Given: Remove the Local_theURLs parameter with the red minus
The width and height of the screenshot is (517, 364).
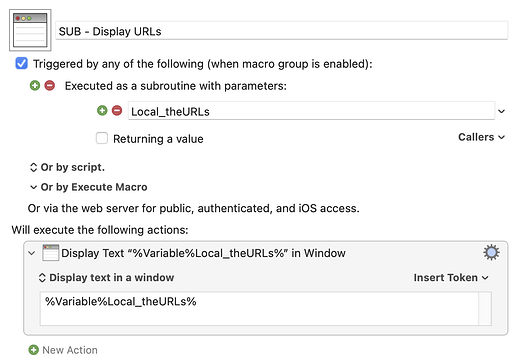Looking at the screenshot, I should [117, 111].
